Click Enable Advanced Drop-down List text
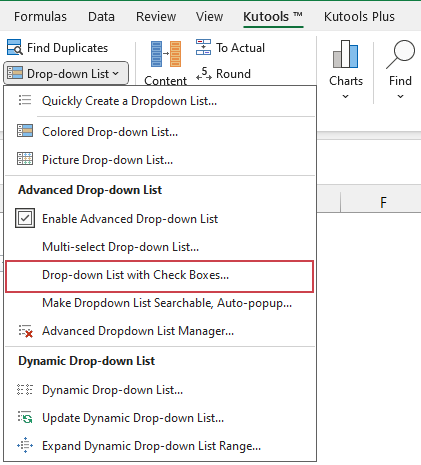The image size is (421, 465). coord(130,219)
